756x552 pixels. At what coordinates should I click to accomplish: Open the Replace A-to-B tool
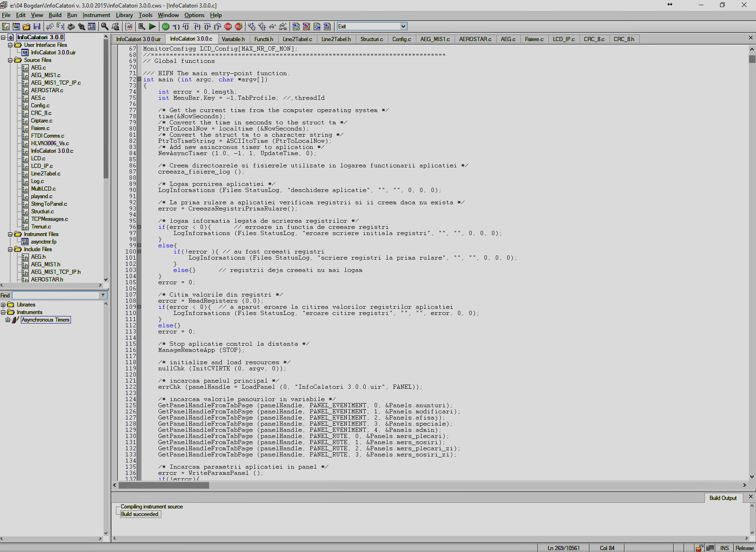click(115, 26)
